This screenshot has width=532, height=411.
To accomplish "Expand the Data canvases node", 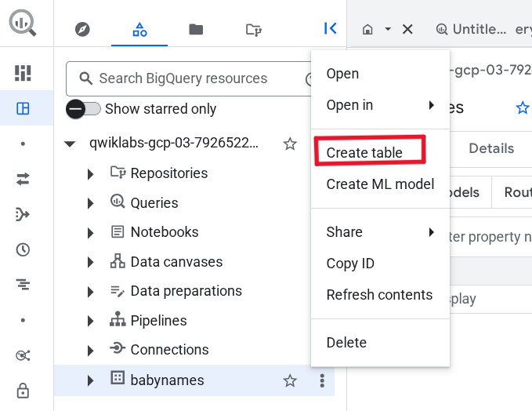I will click(90, 262).
